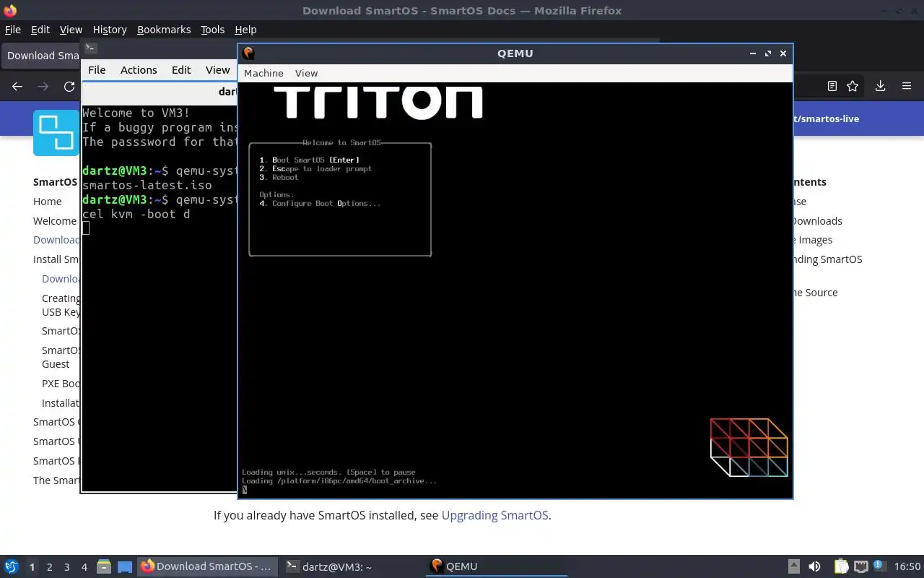Viewport: 924px width, 578px height.
Task: Click 'Reboot' entry in boot menu
Action: [x=279, y=177]
